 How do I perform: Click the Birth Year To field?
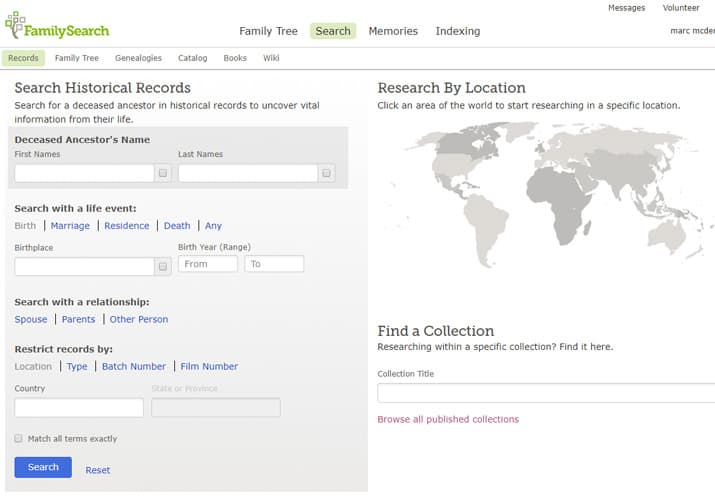tap(274, 264)
